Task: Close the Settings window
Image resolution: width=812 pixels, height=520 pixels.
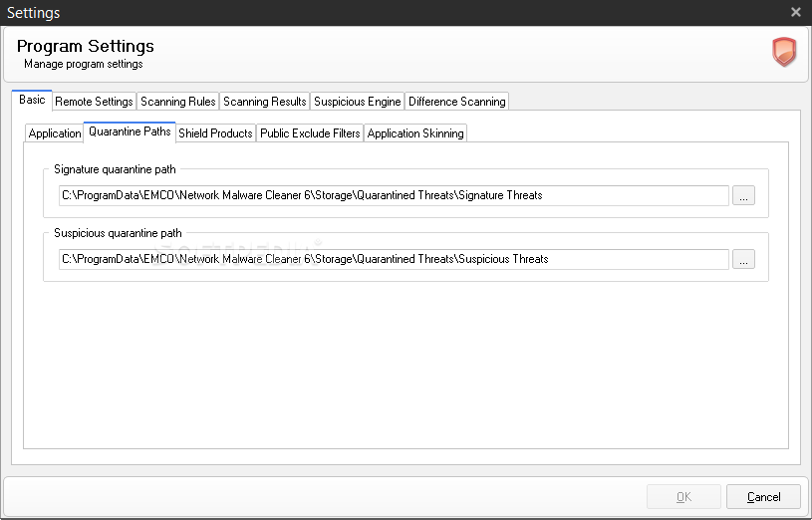Action: pyautogui.click(x=796, y=12)
